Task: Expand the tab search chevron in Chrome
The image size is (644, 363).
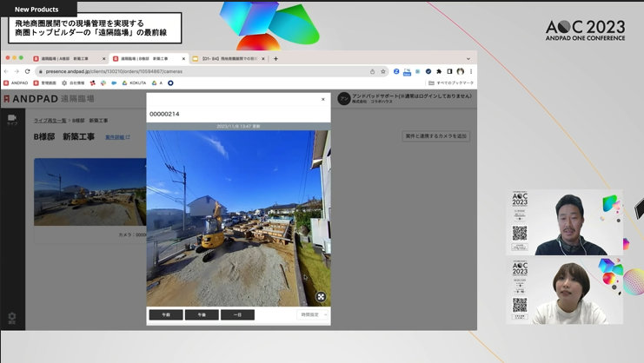Action: point(468,59)
